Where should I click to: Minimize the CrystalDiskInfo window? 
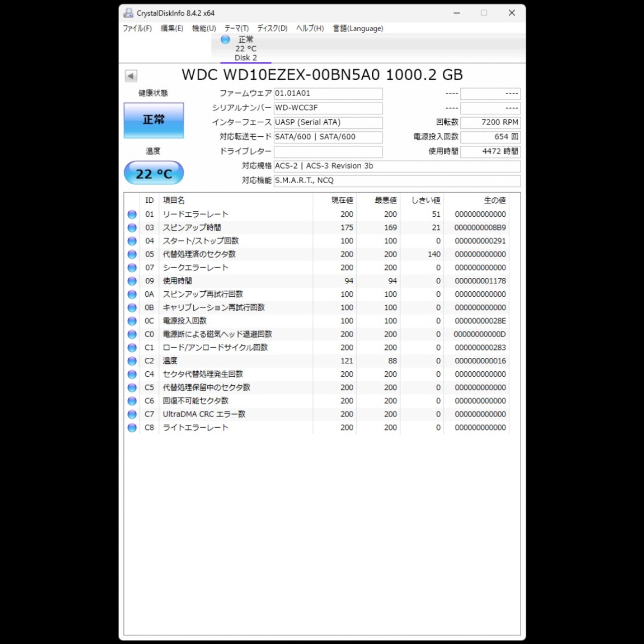coord(457,13)
